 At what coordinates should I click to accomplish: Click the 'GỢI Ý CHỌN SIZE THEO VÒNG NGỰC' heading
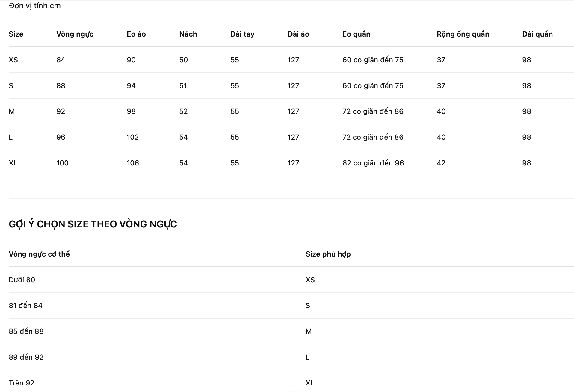pyautogui.click(x=93, y=224)
